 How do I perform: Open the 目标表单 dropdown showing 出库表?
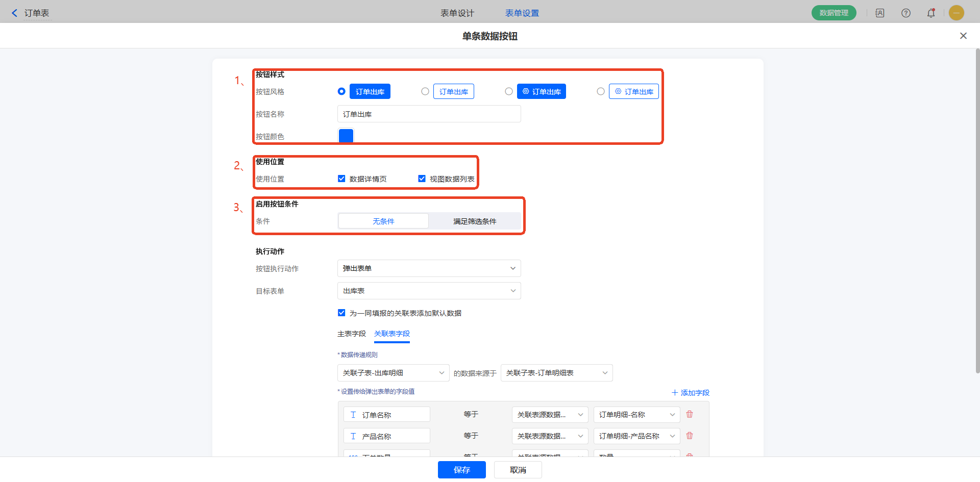(429, 291)
